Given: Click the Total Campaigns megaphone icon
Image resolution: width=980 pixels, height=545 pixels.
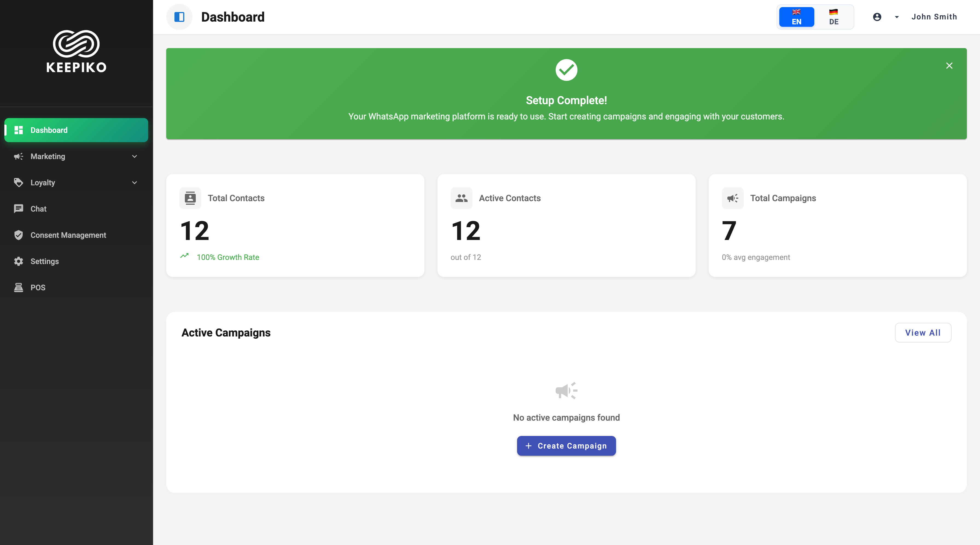Looking at the screenshot, I should click(732, 198).
